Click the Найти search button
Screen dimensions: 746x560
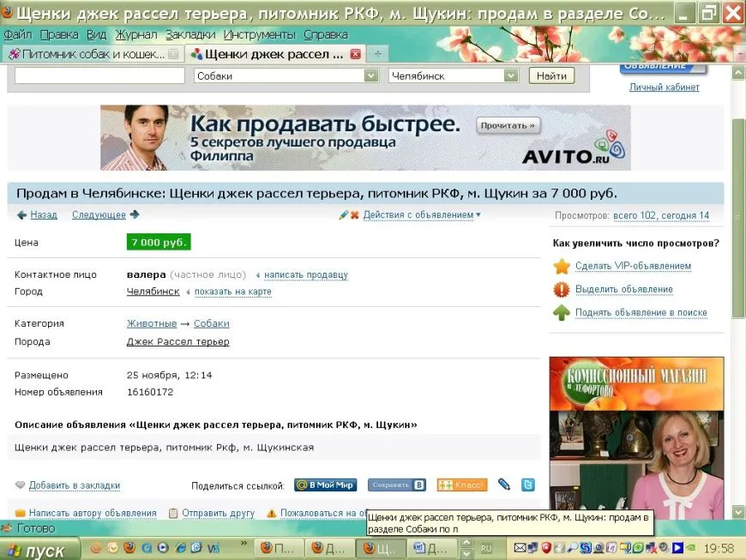point(551,75)
